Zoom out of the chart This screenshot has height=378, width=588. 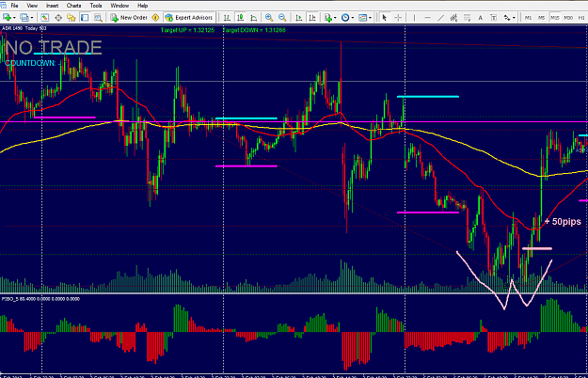pyautogui.click(x=282, y=18)
